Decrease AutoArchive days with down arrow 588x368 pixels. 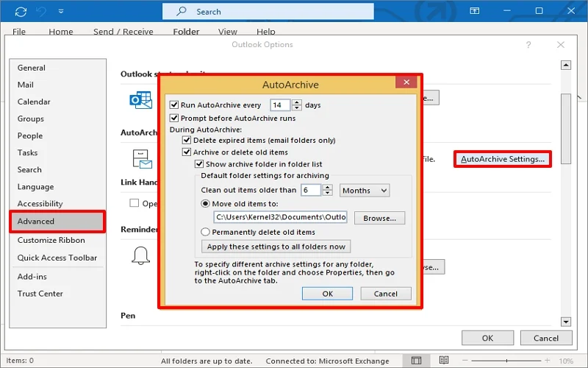coord(297,107)
